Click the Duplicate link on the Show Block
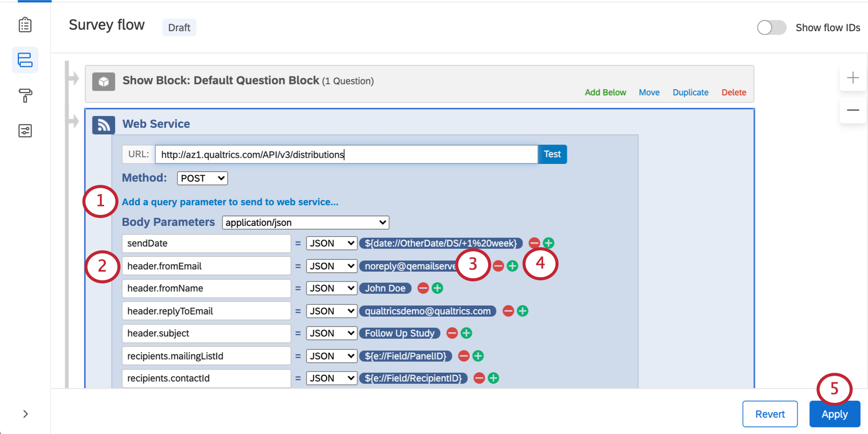 click(x=690, y=92)
